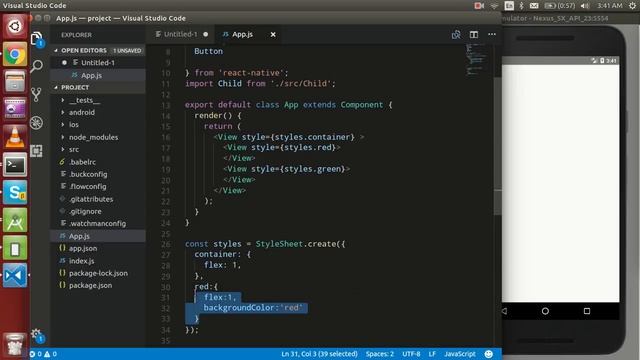Click 'react-native' string in import line

251,73
